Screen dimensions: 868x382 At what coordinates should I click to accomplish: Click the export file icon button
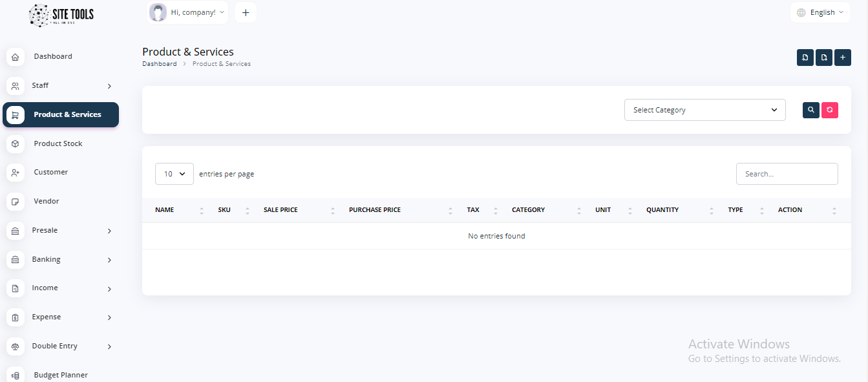coord(823,58)
